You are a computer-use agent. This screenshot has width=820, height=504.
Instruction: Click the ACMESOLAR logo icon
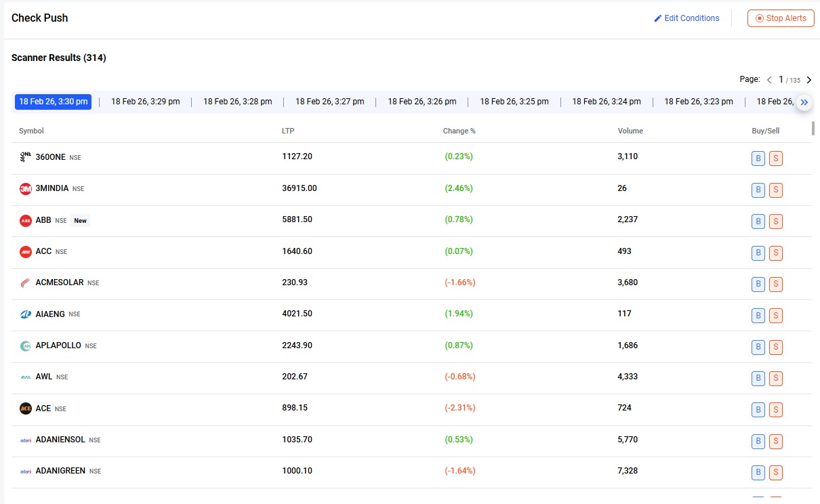(x=26, y=283)
